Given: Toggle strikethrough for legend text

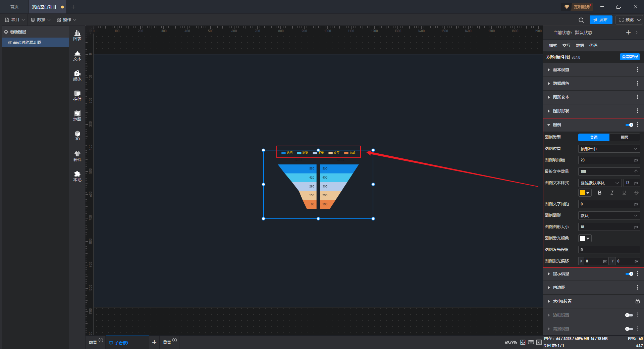Looking at the screenshot, I should click(636, 193).
